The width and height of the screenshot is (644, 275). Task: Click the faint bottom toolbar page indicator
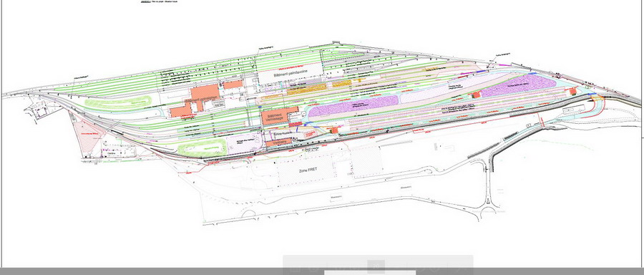pos(376,265)
